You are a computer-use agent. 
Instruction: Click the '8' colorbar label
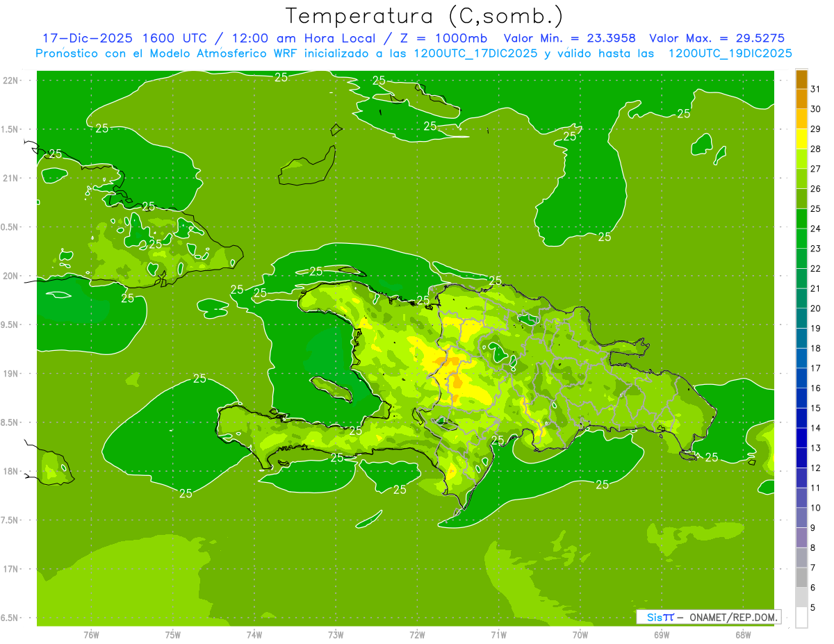click(812, 547)
